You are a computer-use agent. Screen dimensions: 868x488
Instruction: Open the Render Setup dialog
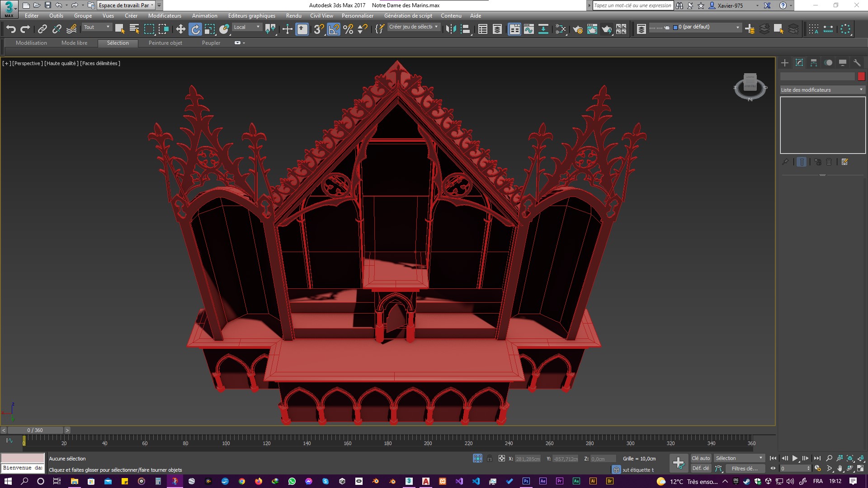578,29
